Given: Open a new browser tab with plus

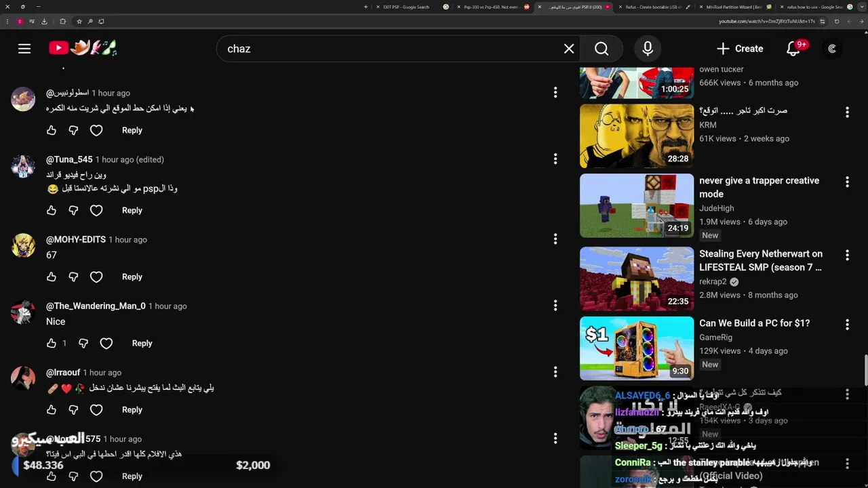Looking at the screenshot, I should click(366, 7).
